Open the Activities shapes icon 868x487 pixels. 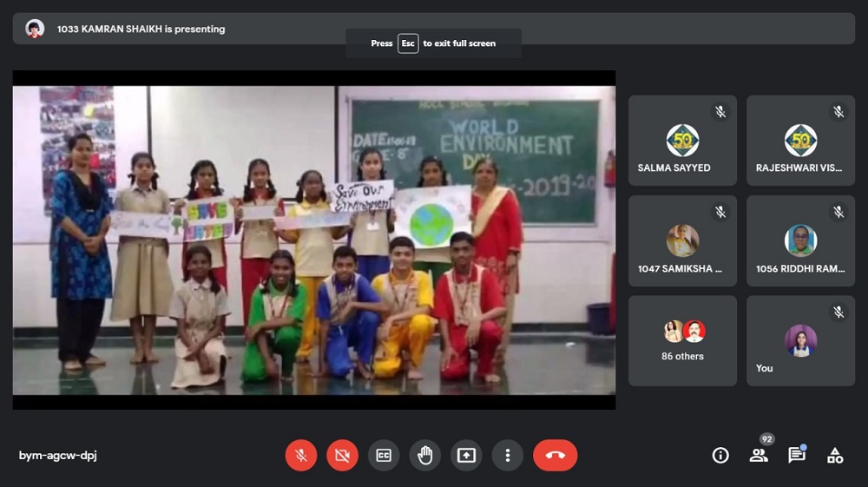pos(835,455)
